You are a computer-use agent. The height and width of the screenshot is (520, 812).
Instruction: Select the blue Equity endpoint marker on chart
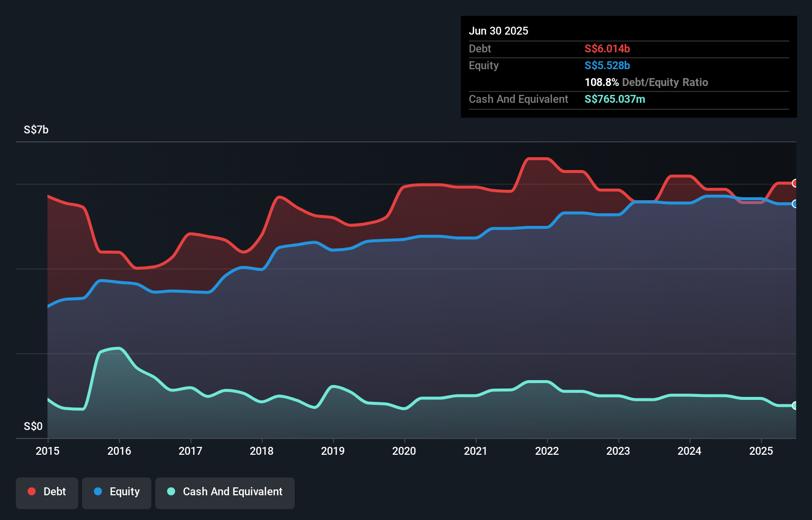[x=795, y=203]
